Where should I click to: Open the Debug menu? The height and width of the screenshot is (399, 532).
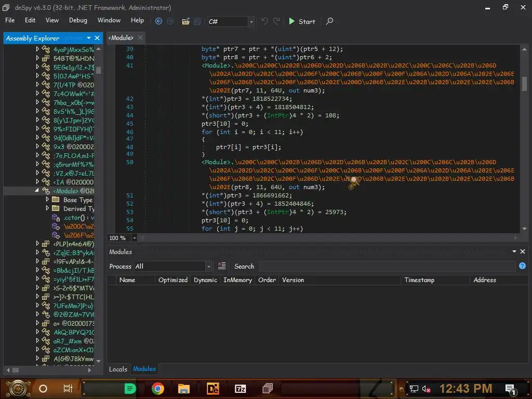(78, 20)
